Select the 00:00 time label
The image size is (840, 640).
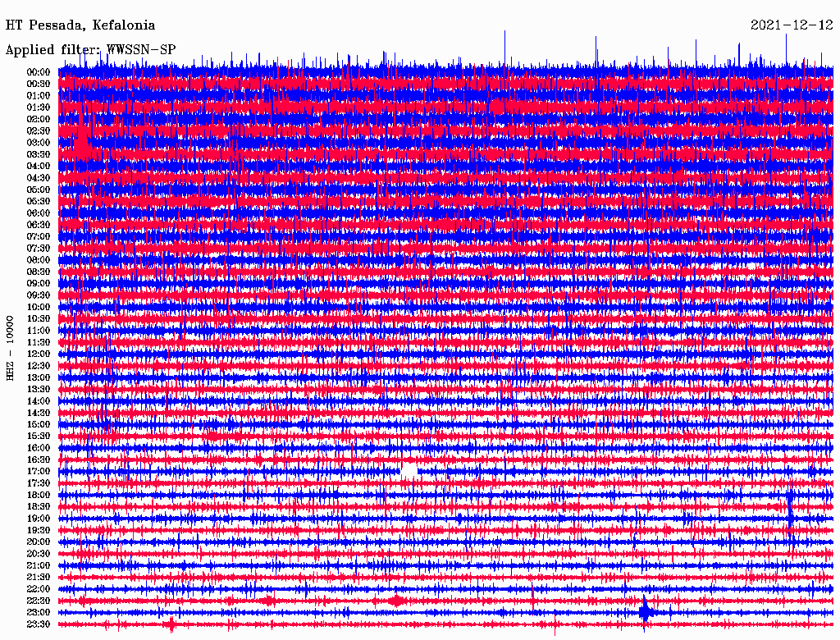click(39, 72)
